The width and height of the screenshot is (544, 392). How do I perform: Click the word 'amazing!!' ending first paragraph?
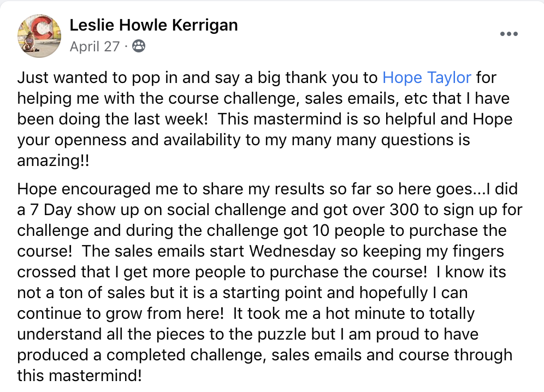[x=53, y=161]
